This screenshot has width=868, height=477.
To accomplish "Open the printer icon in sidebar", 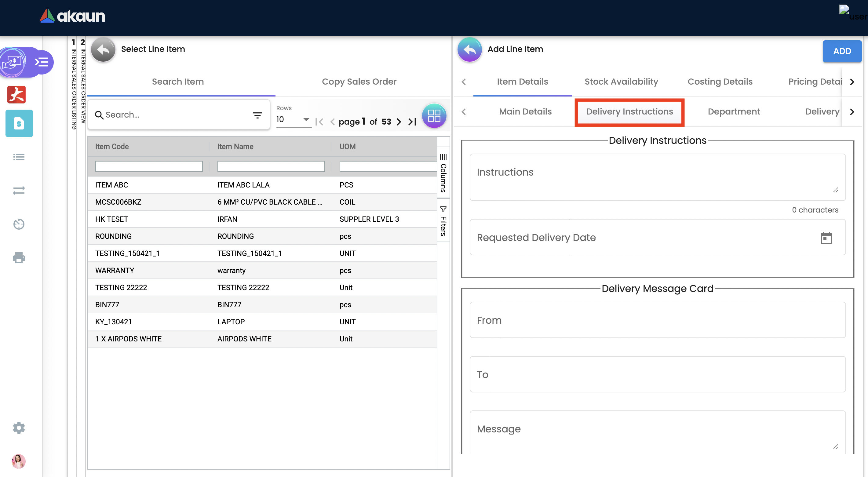I will [x=19, y=258].
